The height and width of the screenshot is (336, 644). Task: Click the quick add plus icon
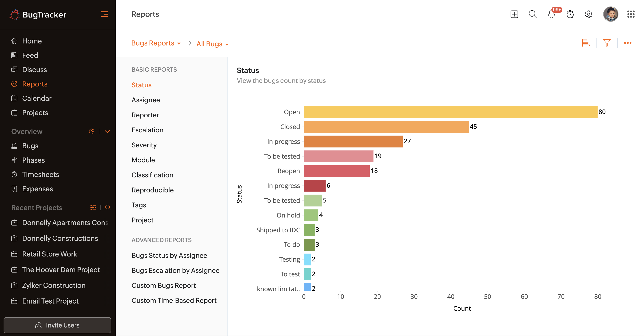[514, 14]
